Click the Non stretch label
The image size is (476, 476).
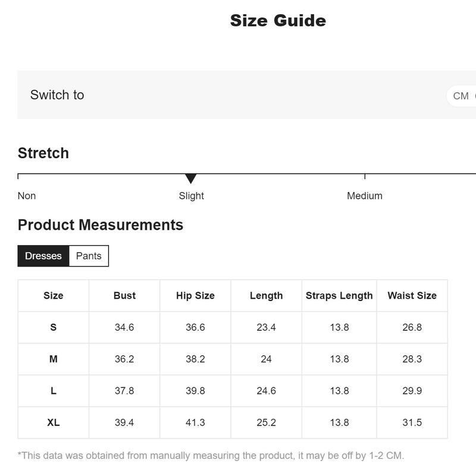27,196
